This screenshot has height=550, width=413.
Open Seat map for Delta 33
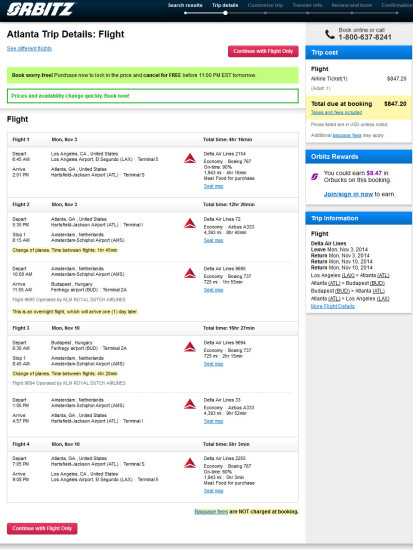(x=213, y=421)
